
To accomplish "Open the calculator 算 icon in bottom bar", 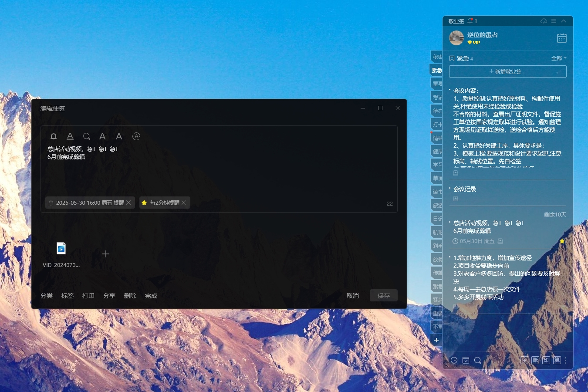I will [557, 360].
